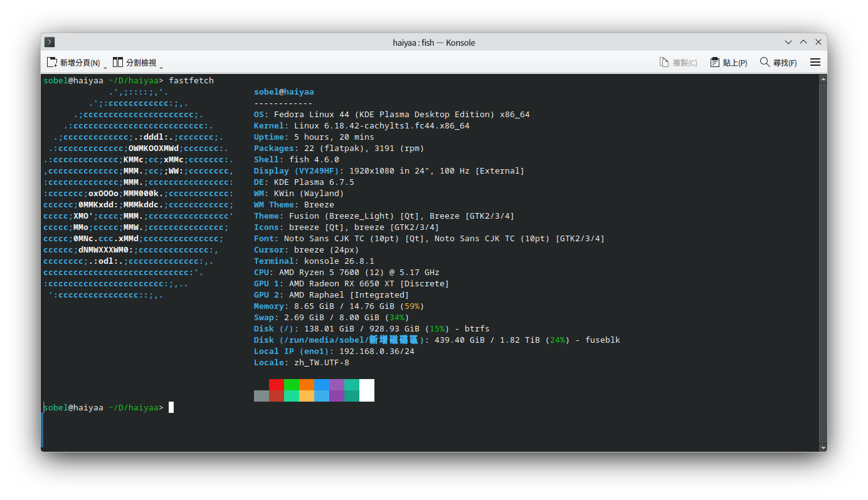Click the bright red color swatch
The image size is (868, 500).
[x=277, y=385]
